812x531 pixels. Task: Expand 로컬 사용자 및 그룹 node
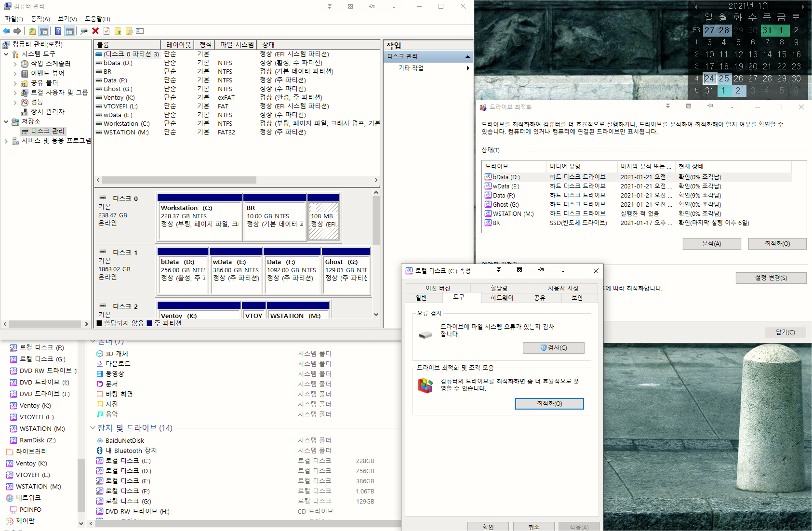click(15, 93)
